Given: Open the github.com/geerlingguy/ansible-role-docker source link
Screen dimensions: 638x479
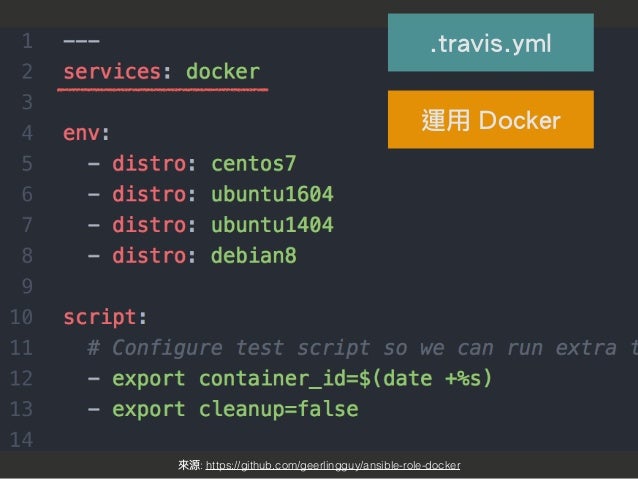Looking at the screenshot, I should pos(333,465).
